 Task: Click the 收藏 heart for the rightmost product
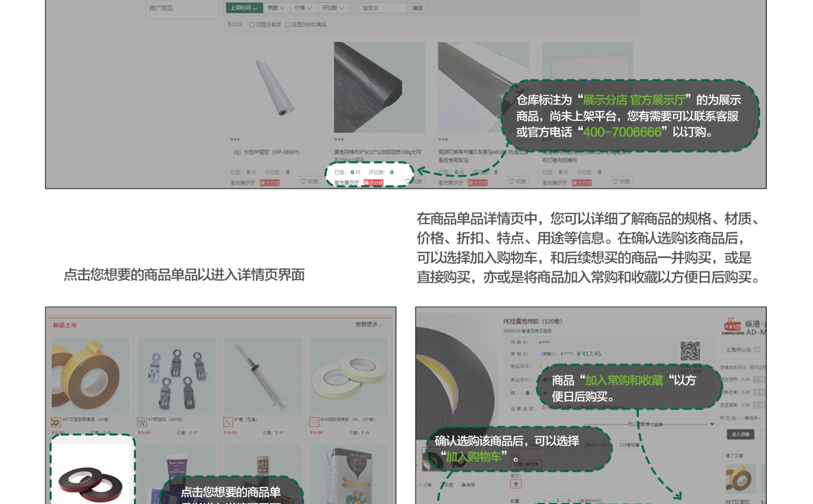click(622, 181)
